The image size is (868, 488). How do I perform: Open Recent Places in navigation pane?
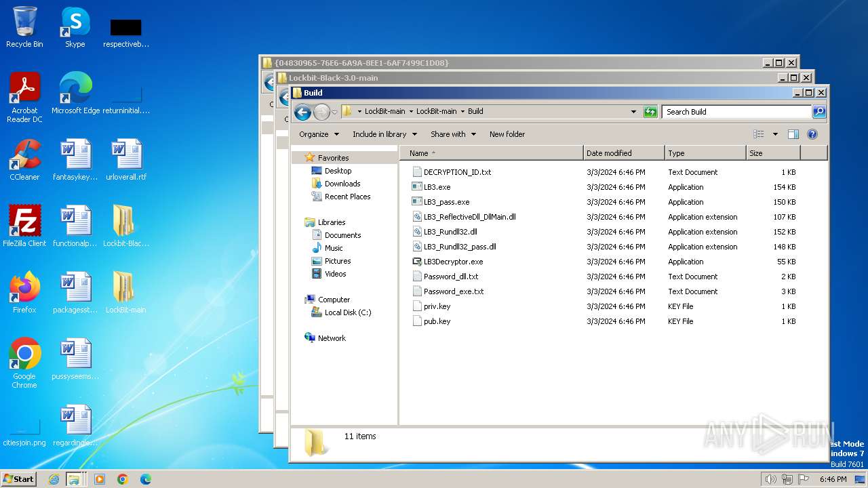pos(347,197)
